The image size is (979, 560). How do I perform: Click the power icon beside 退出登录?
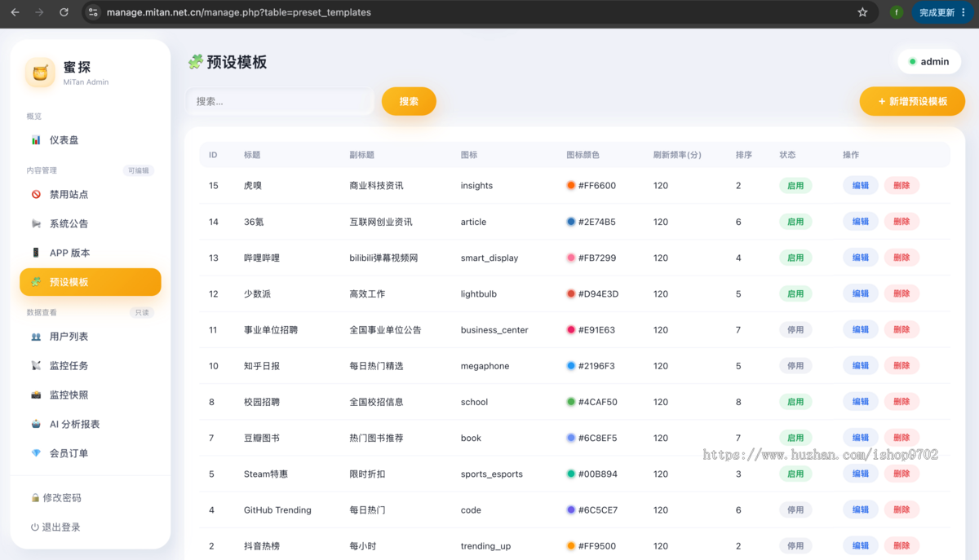(35, 527)
